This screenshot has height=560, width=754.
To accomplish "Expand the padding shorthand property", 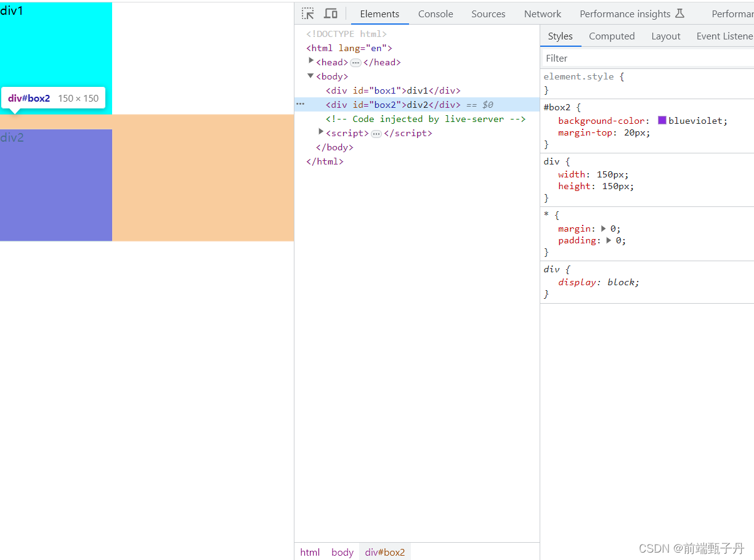I will pyautogui.click(x=609, y=240).
